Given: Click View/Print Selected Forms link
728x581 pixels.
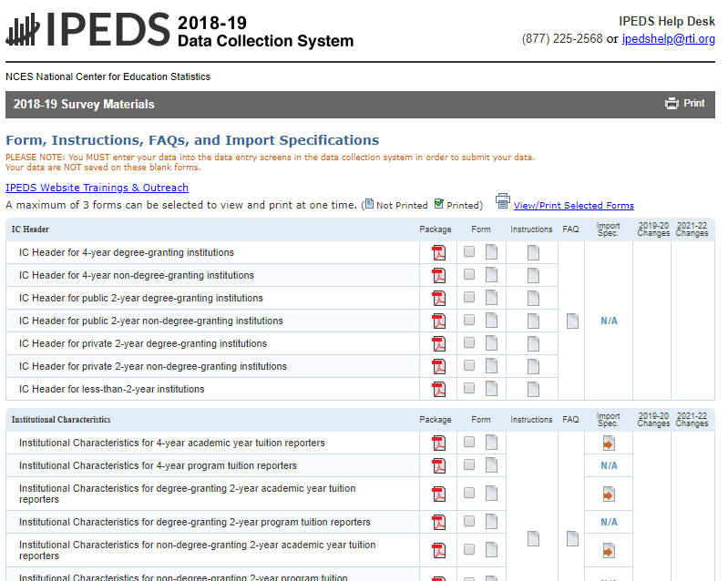Looking at the screenshot, I should (x=573, y=206).
